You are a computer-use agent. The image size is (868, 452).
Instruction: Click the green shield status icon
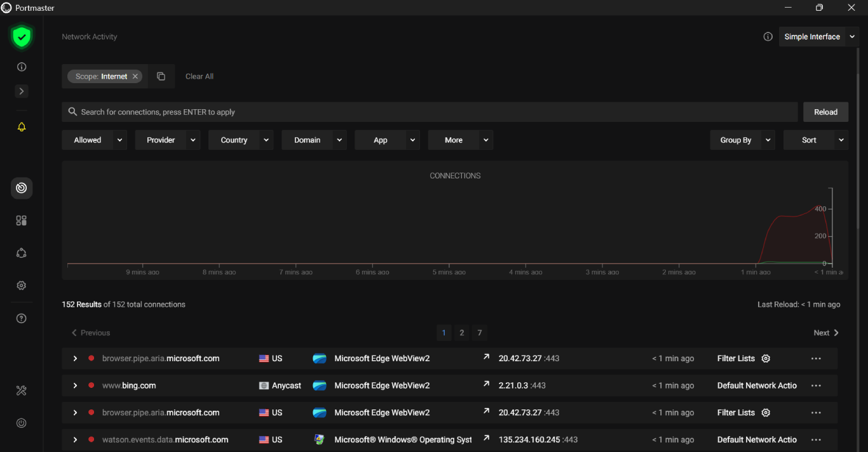[x=22, y=37]
